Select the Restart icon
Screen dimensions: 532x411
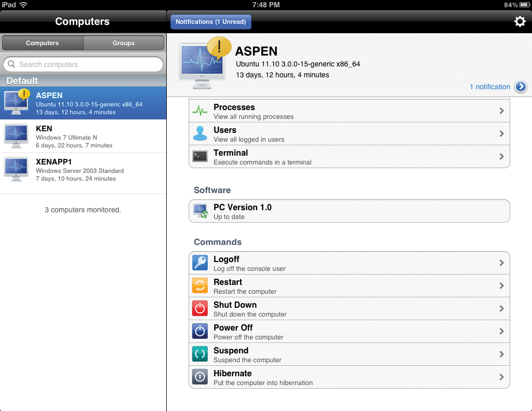pyautogui.click(x=200, y=285)
